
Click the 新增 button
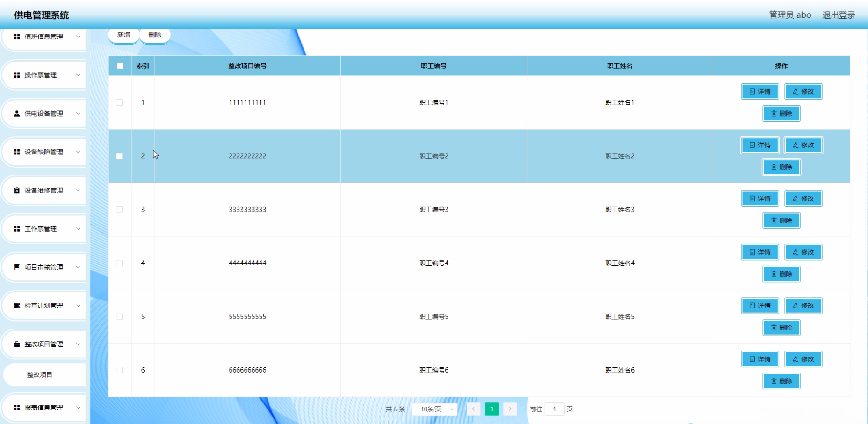124,35
